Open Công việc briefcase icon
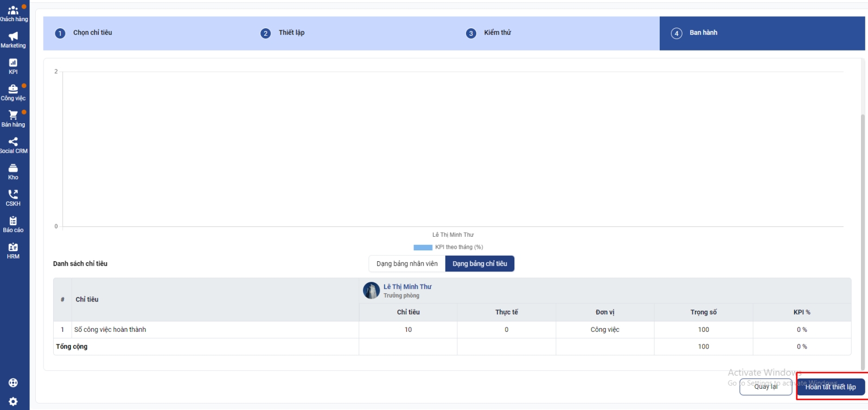The image size is (868, 410). 13,92
